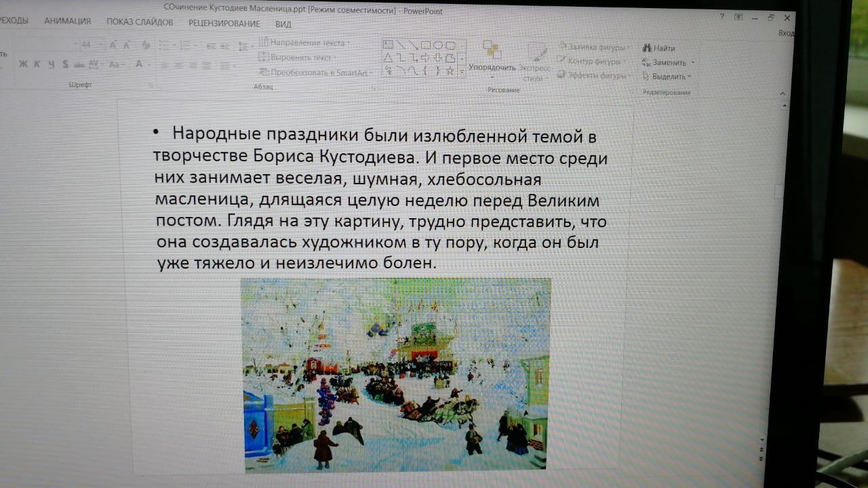
Task: Open ribbon display options
Action: coord(738,17)
